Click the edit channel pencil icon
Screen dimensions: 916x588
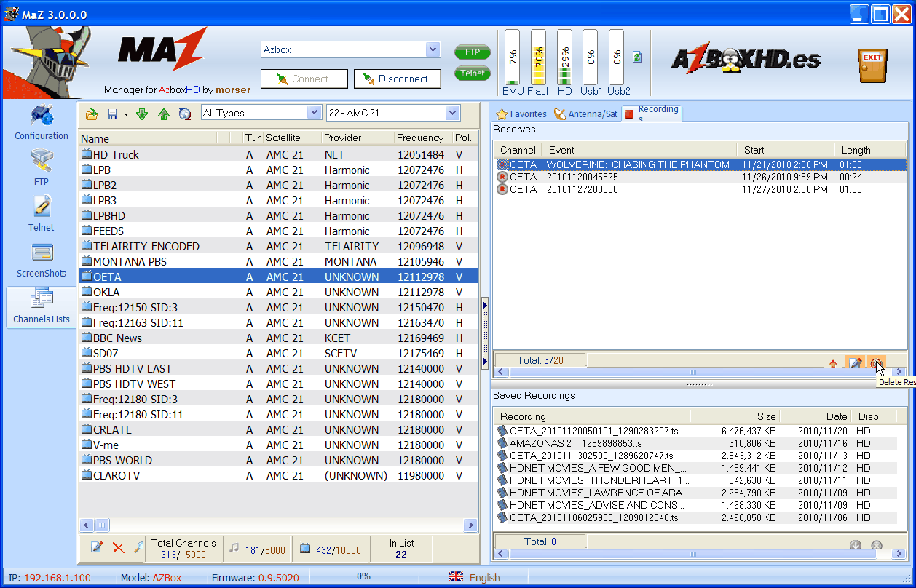tap(96, 547)
